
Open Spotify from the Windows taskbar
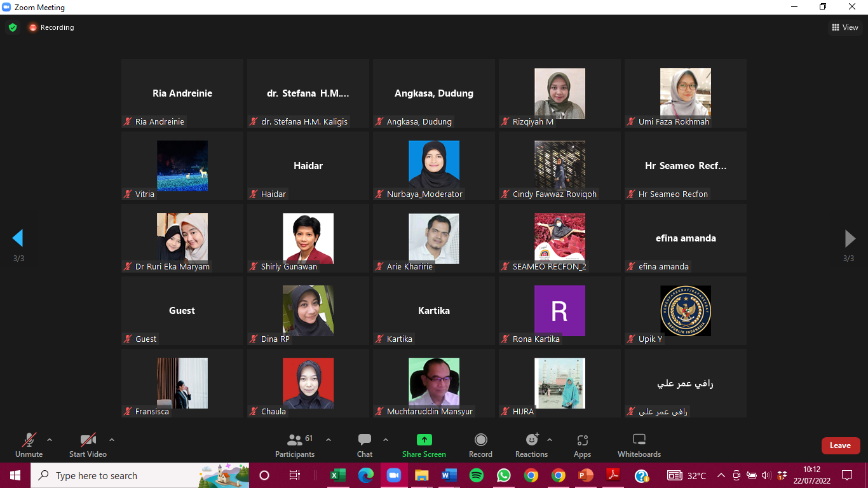[477, 475]
